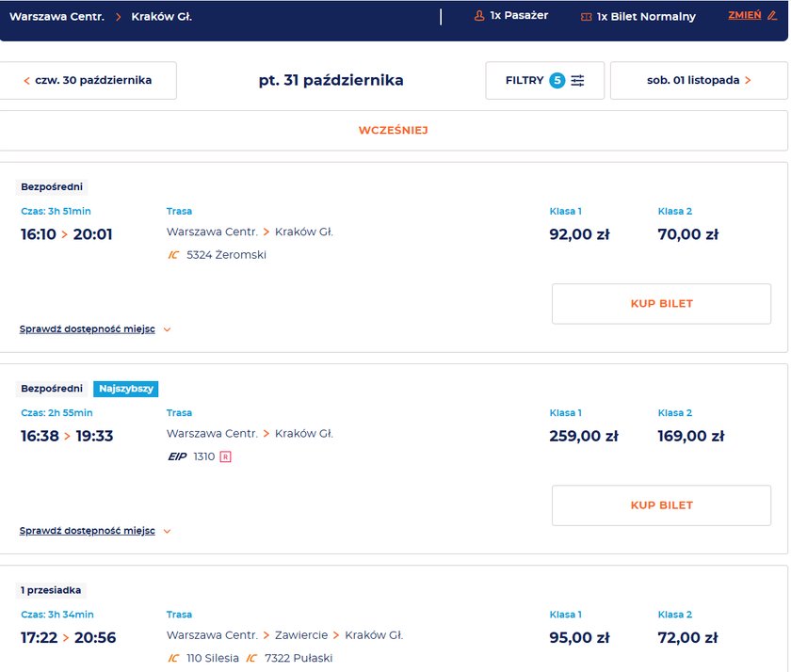Click the ZMIEŃ link to edit search
The height and width of the screenshot is (672, 791).
[x=745, y=16]
